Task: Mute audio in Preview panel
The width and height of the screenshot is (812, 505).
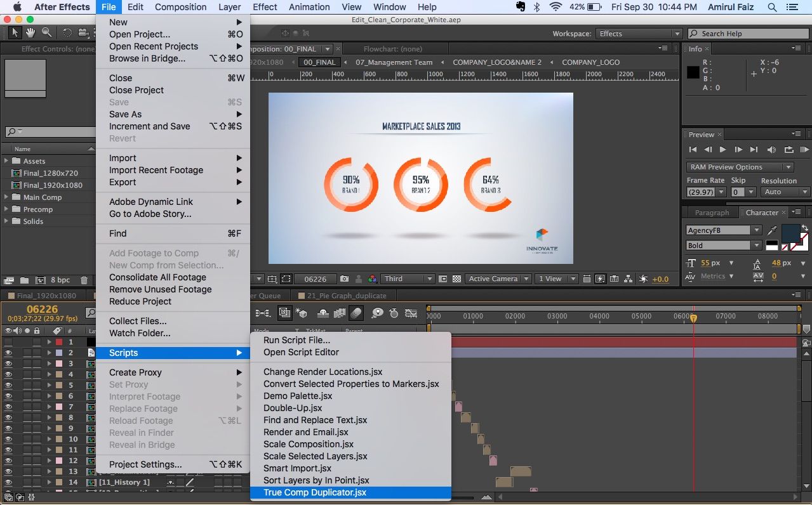Action: click(771, 150)
